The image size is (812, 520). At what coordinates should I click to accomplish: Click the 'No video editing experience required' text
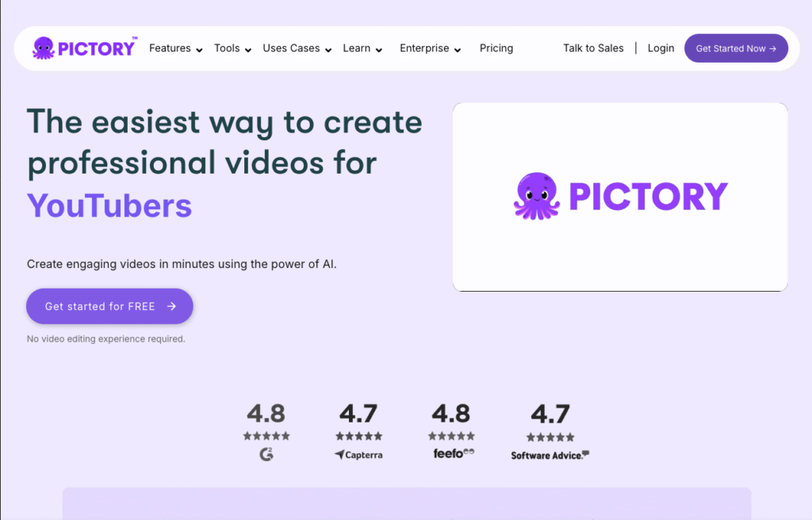(105, 338)
